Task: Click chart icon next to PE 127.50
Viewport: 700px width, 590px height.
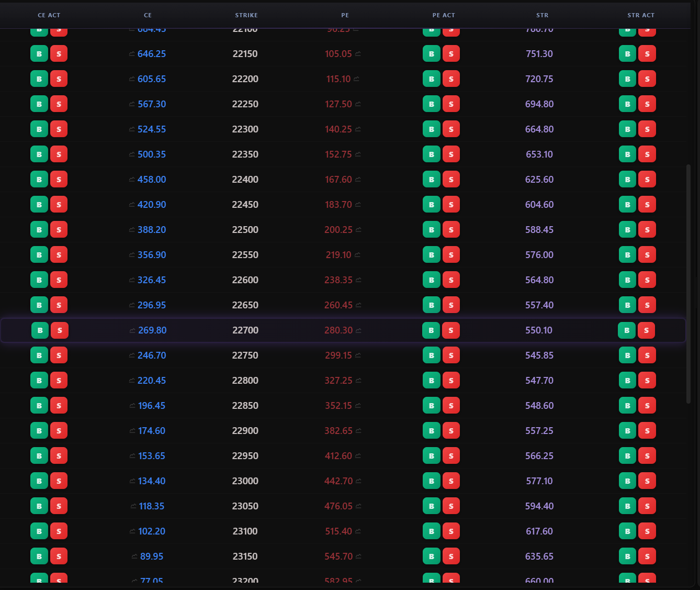Action: click(358, 104)
